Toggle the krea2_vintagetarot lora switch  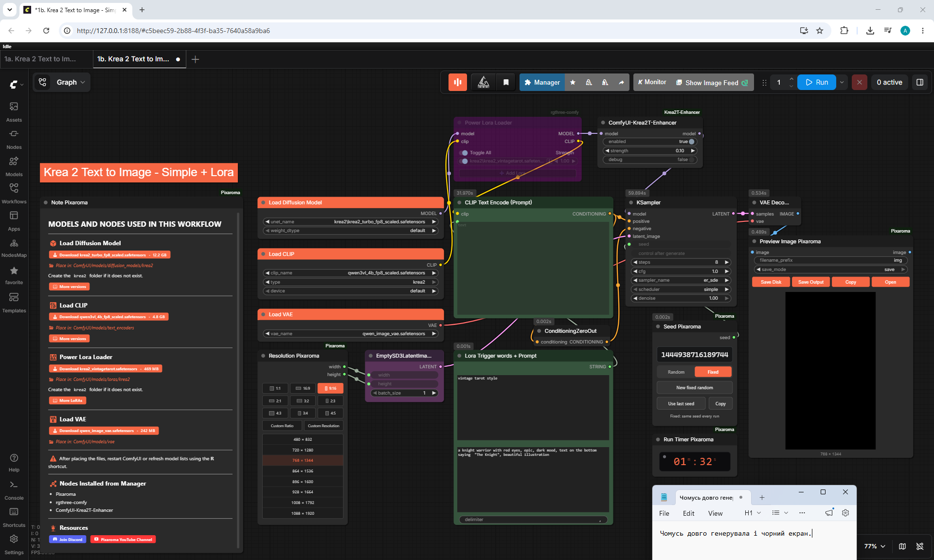pos(464,161)
